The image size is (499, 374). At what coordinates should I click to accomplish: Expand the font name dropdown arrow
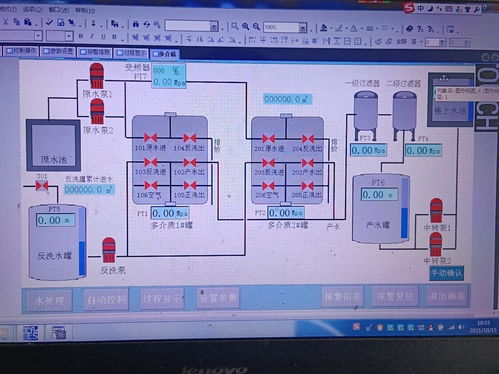[x=38, y=35]
